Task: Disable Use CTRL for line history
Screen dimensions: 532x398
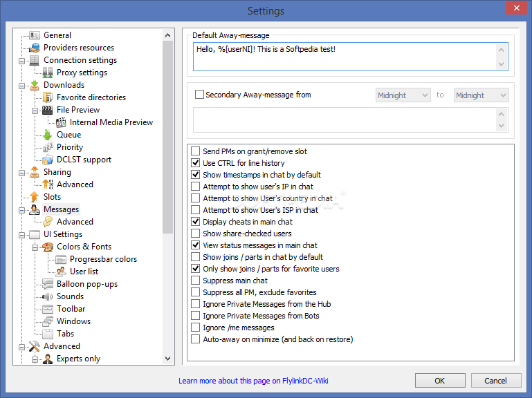Action: pyautogui.click(x=195, y=163)
